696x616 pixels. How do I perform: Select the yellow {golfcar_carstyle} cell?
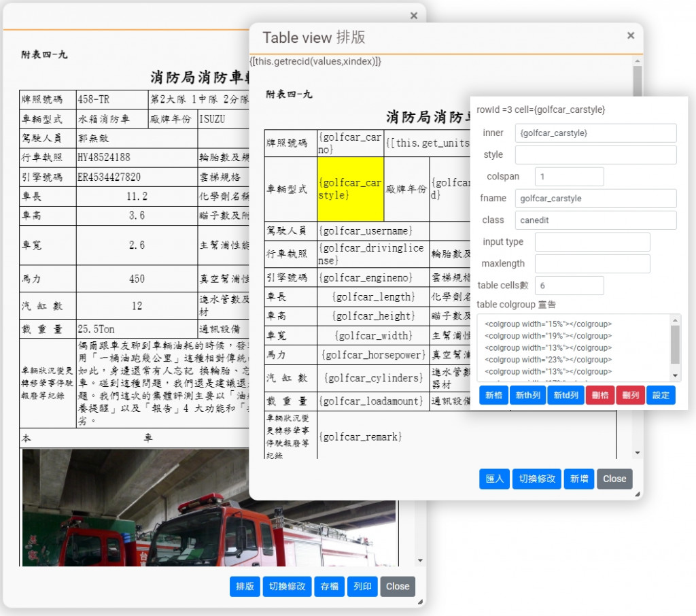click(350, 189)
